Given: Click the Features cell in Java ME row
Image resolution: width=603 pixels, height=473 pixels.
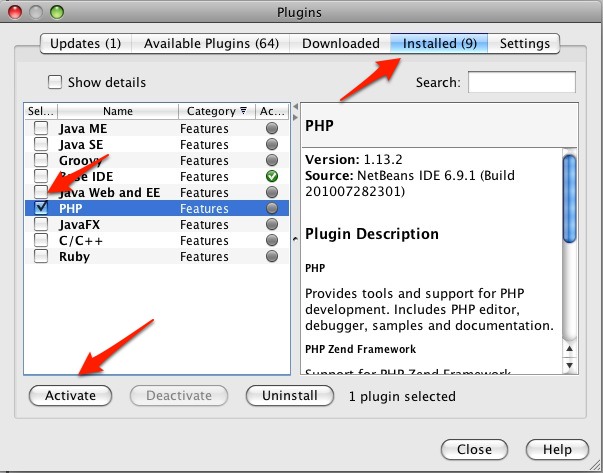Looking at the screenshot, I should point(204,128).
